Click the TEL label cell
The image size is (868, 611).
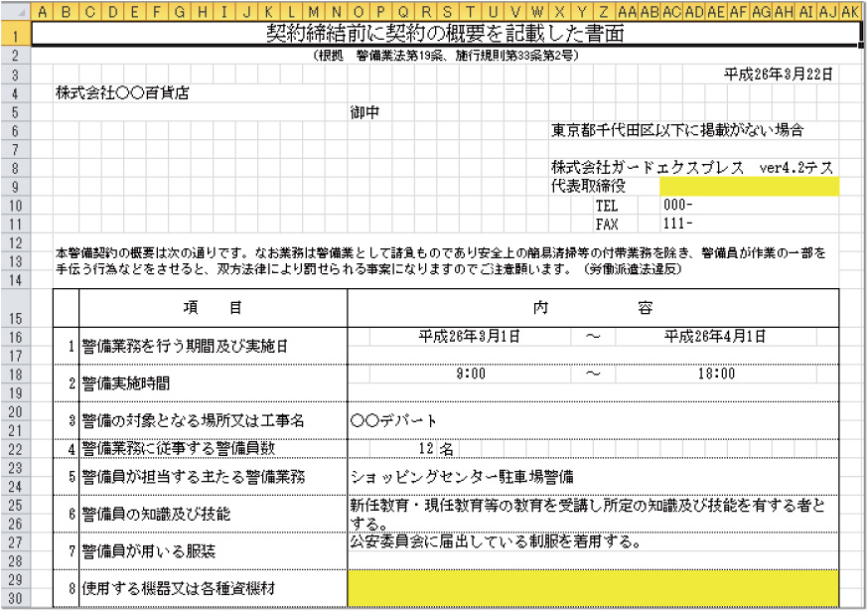(607, 206)
